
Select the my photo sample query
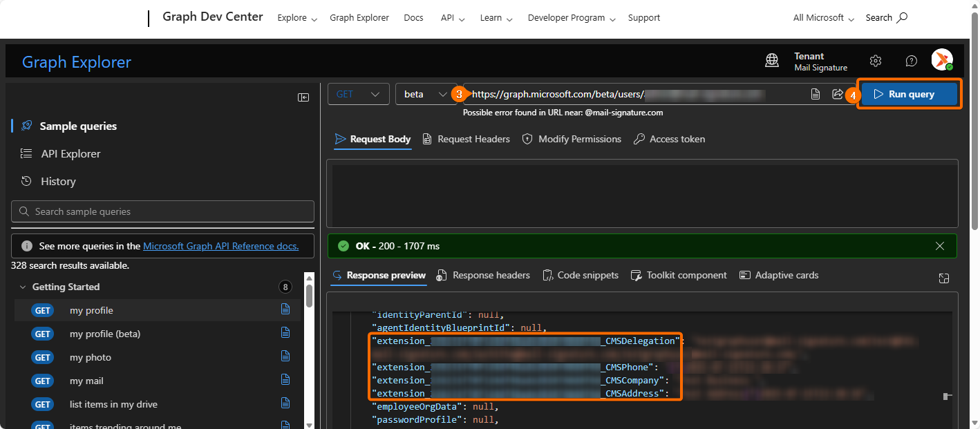(x=91, y=357)
